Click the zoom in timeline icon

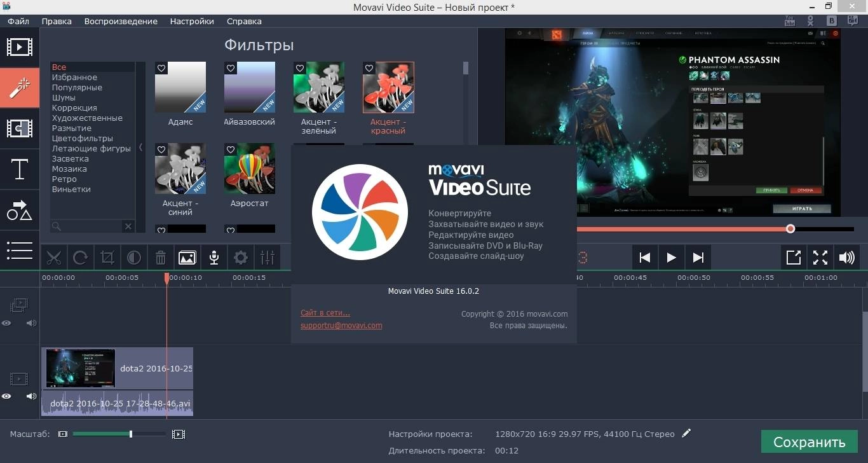point(179,434)
